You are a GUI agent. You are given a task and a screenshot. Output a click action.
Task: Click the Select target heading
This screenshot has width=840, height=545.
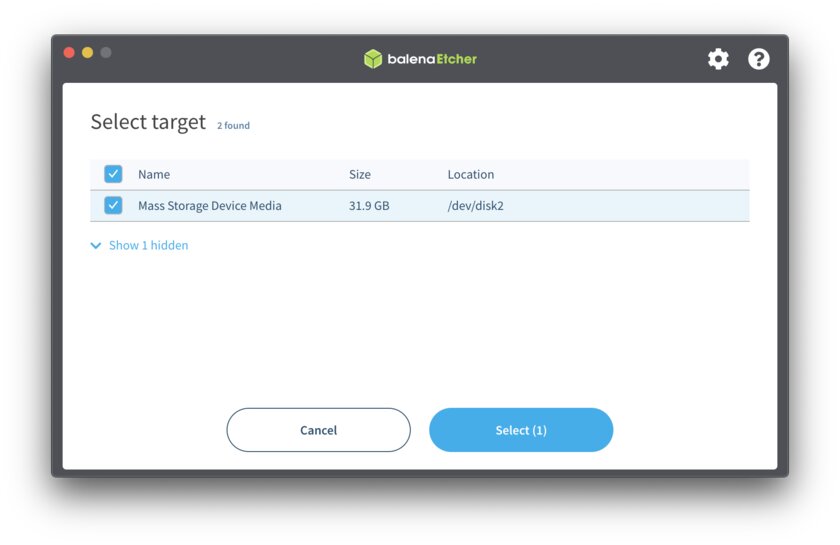click(148, 122)
